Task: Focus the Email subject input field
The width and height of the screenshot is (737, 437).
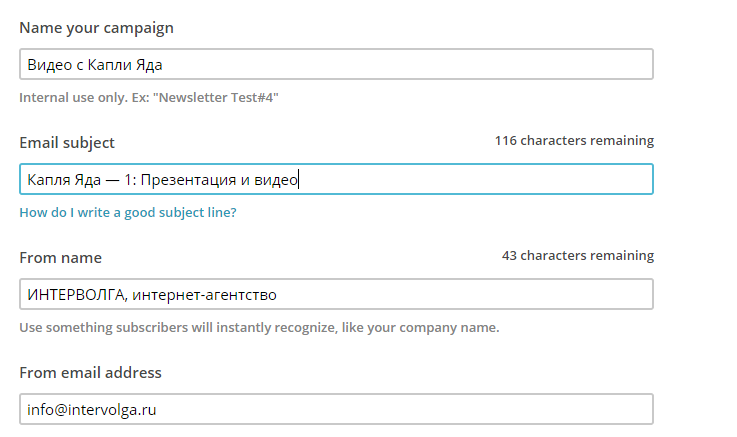Action: [x=336, y=179]
